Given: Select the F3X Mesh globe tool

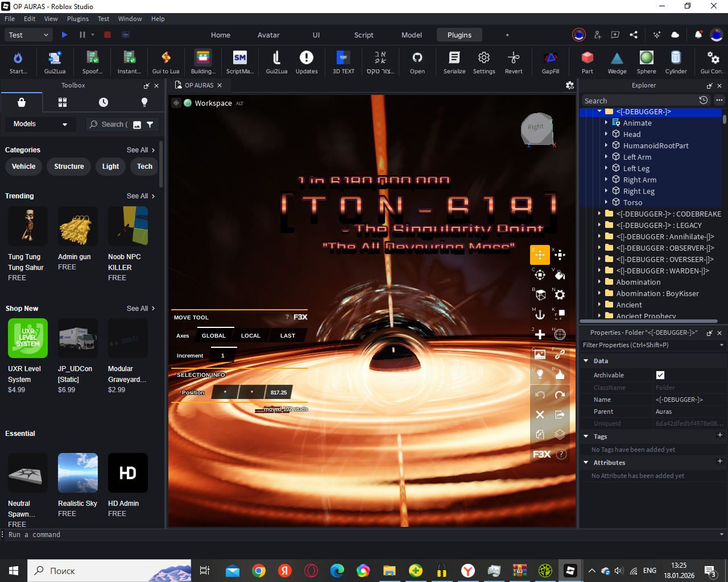Looking at the screenshot, I should click(560, 334).
